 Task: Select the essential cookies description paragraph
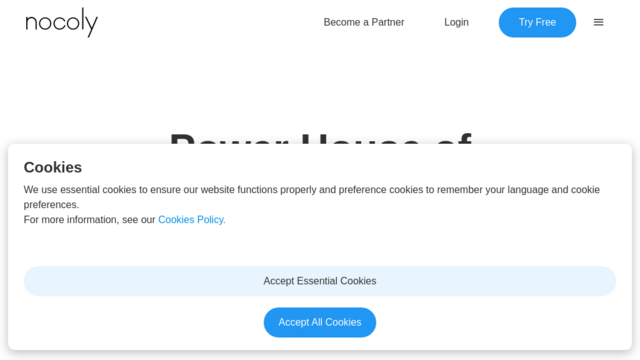[x=311, y=197]
